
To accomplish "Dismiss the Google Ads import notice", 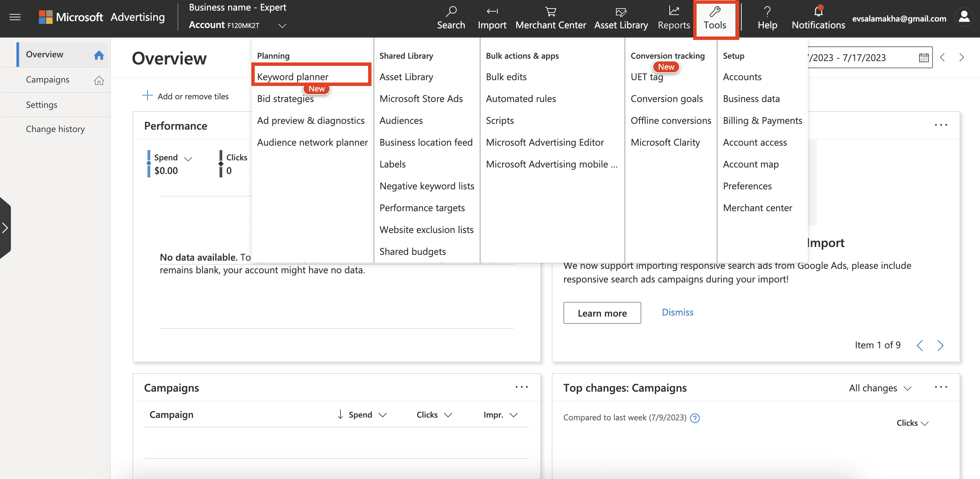I will pos(677,312).
